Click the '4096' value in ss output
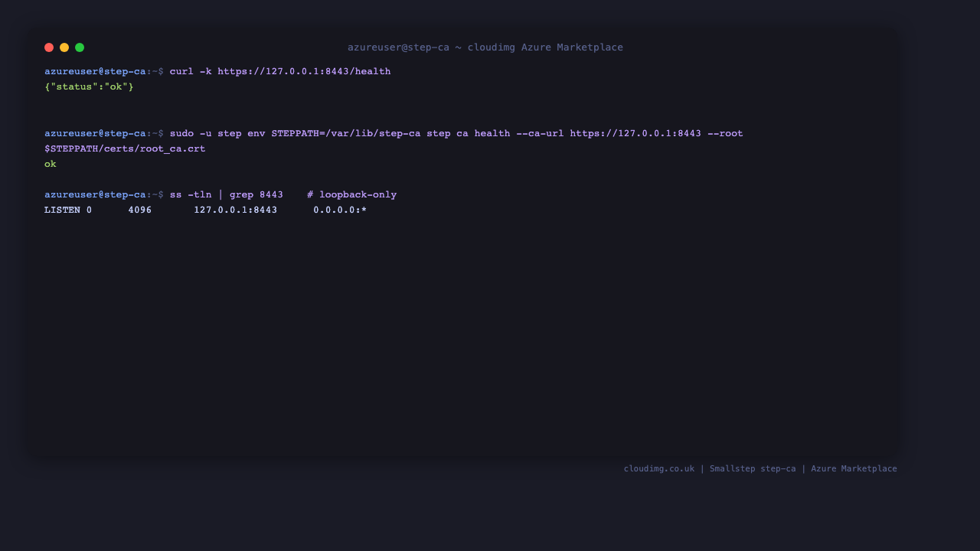This screenshot has height=551, width=980. pyautogui.click(x=140, y=210)
